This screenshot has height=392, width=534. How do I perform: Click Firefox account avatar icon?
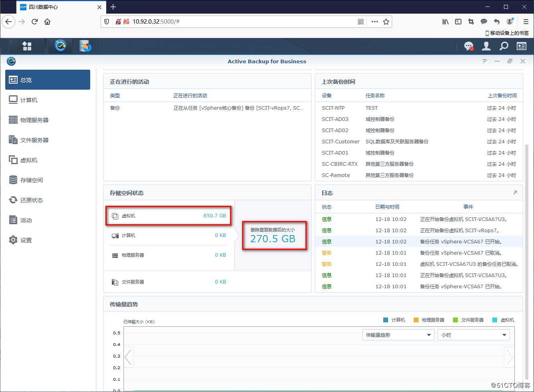point(510,22)
